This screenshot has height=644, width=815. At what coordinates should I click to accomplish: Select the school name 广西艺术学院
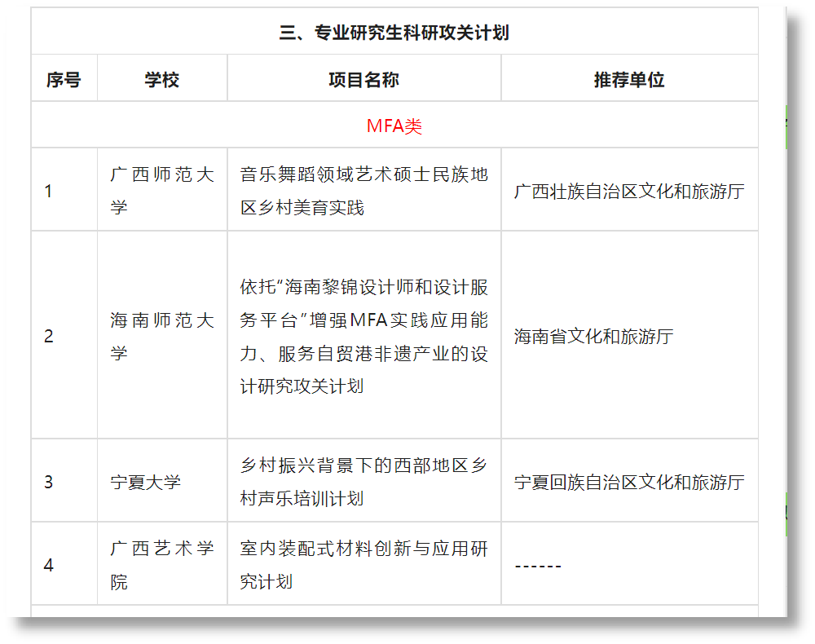[x=161, y=562]
